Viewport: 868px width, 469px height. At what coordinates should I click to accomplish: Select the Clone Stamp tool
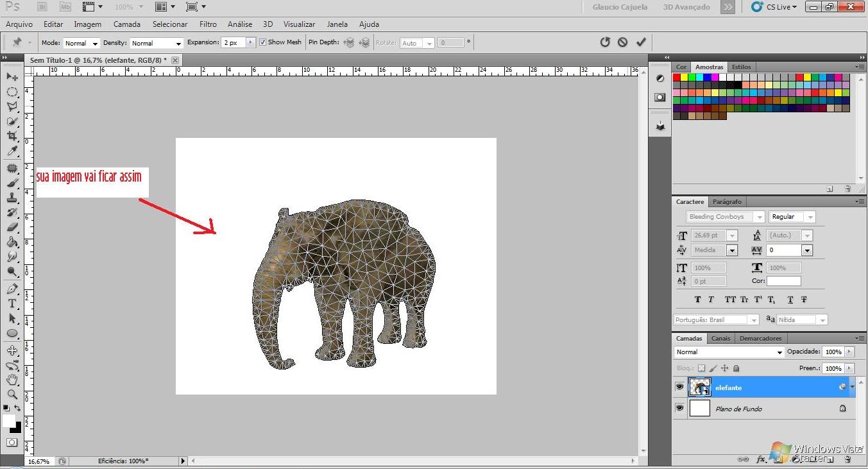click(12, 198)
